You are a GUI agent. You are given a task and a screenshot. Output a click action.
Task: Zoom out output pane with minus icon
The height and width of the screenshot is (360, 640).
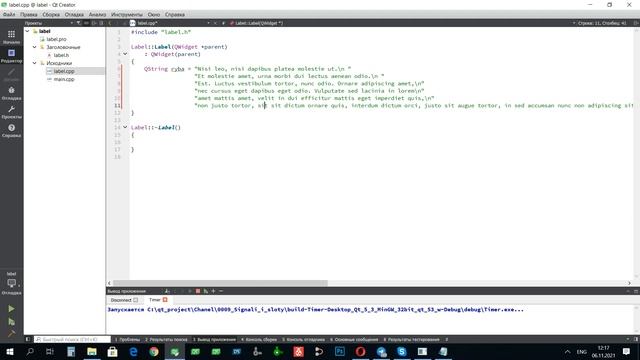221,291
